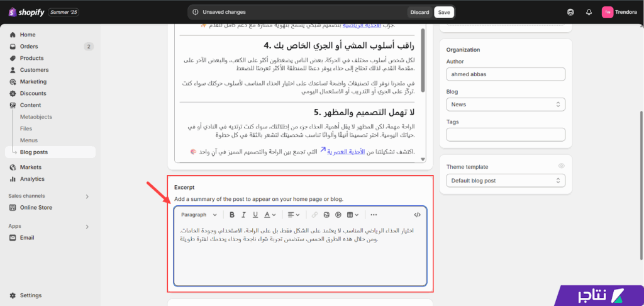Discard unsaved changes
Viewport: 644px width, 306px height.
tap(419, 13)
